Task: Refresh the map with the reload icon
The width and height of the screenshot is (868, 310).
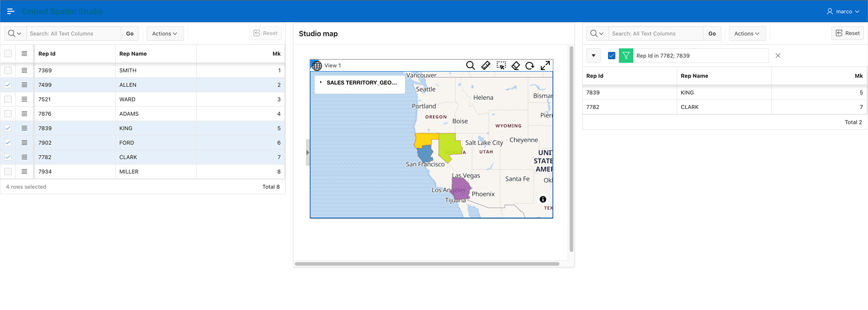Action: pyautogui.click(x=530, y=66)
